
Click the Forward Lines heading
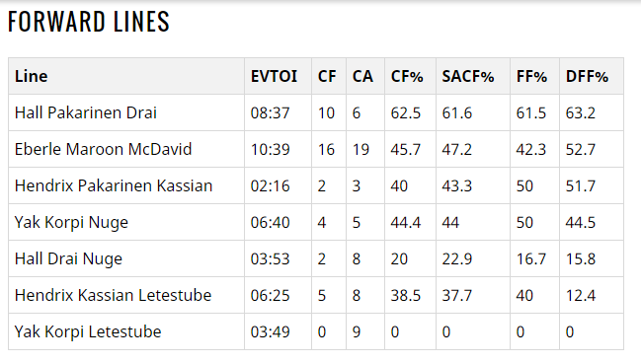[x=88, y=22]
